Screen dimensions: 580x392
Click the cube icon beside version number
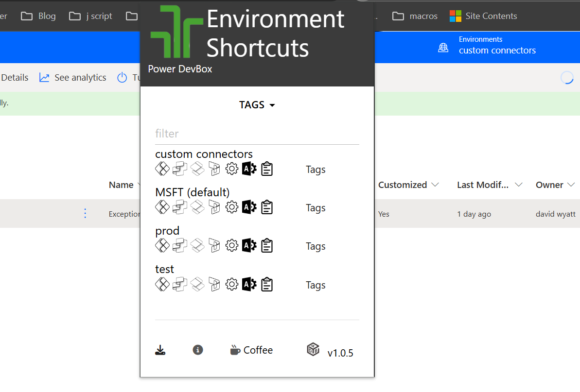[x=313, y=349]
